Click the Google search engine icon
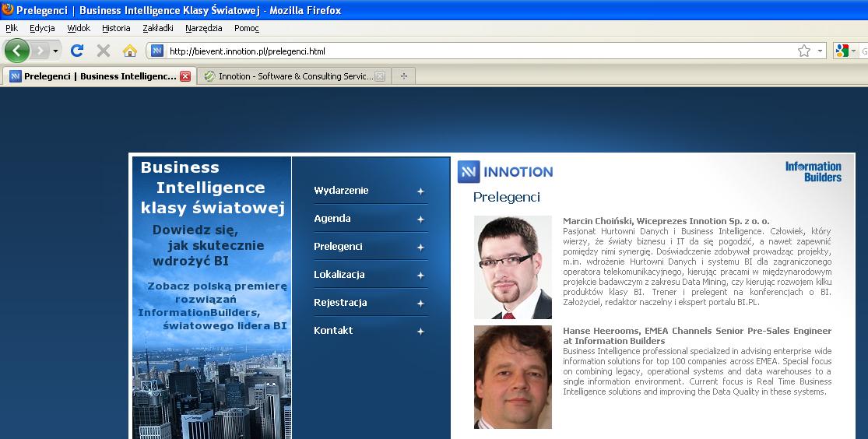 842,51
